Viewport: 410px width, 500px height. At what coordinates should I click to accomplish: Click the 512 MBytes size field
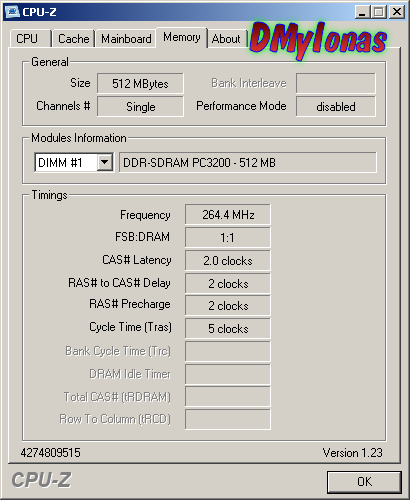[x=140, y=83]
